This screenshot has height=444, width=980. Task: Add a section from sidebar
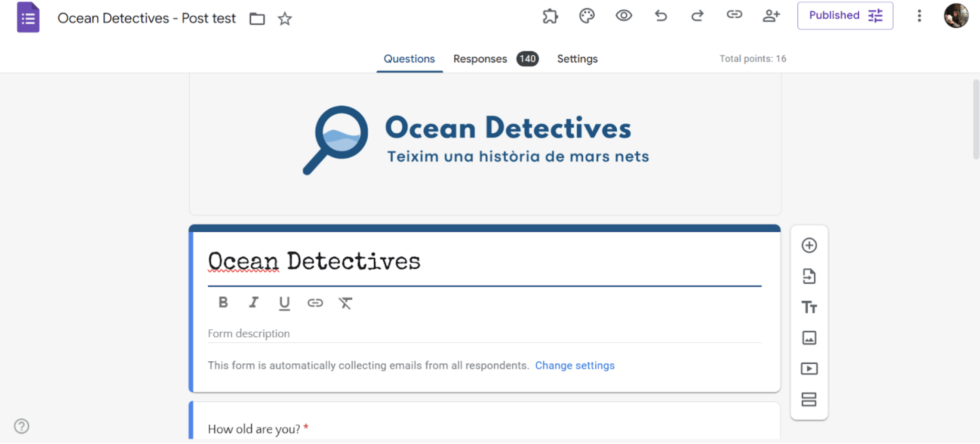pos(809,399)
